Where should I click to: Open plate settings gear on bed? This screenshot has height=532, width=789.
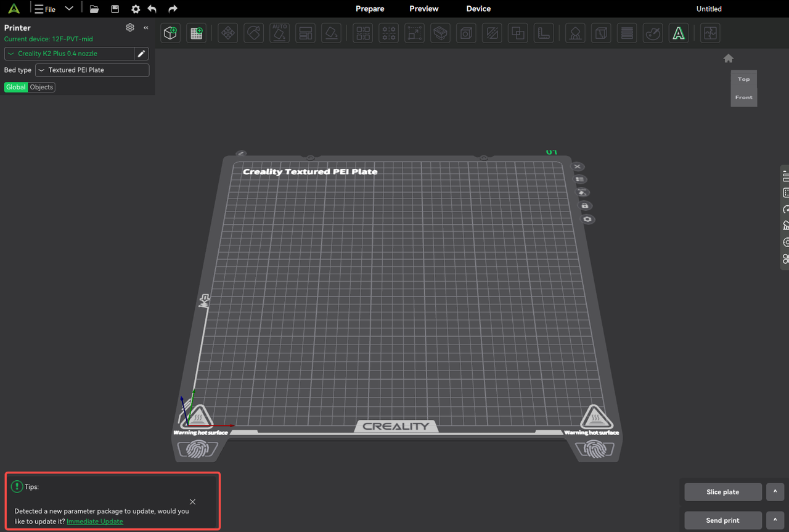coord(587,219)
